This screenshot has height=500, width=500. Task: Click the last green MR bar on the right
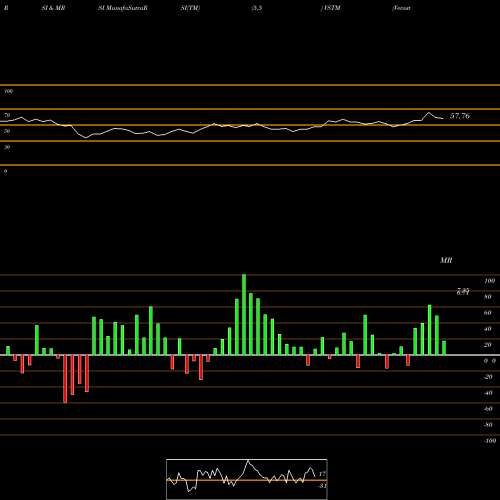[x=444, y=348]
